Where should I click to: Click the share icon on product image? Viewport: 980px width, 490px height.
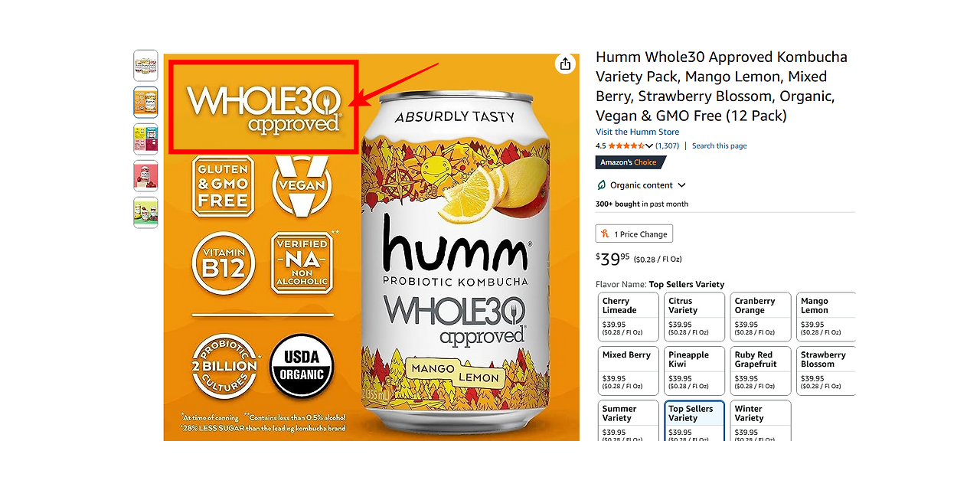[565, 64]
